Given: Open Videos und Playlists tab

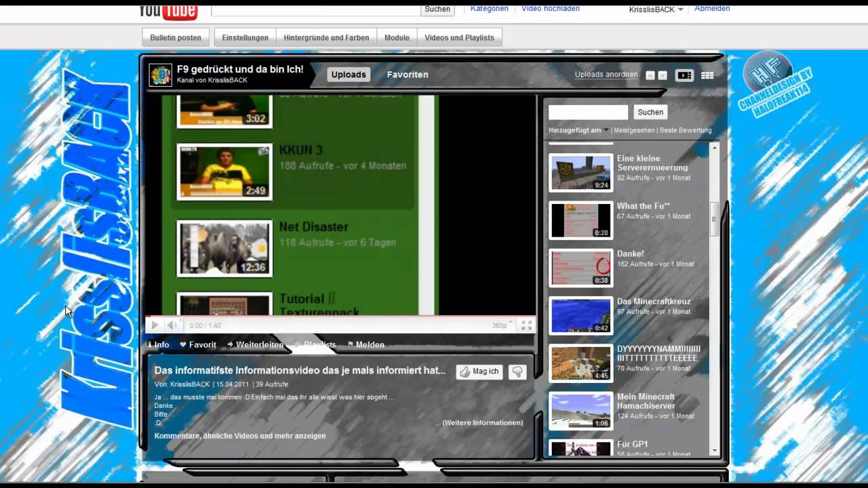Looking at the screenshot, I should coord(459,38).
